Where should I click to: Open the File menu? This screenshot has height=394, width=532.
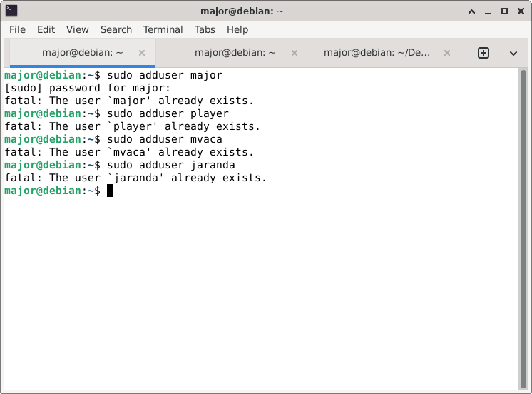click(x=17, y=29)
